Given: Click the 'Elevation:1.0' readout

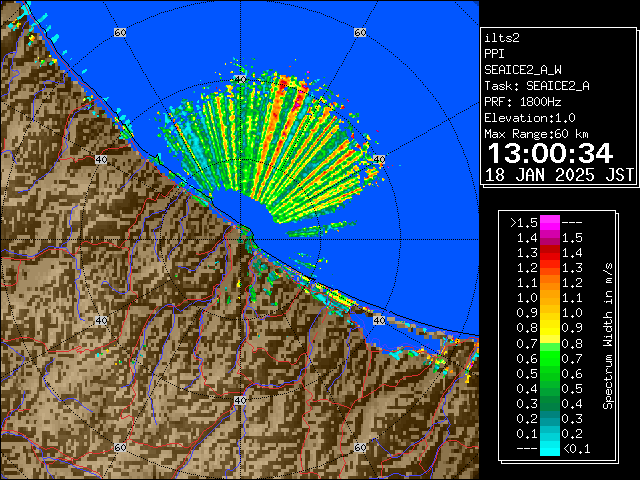Looking at the screenshot, I should coord(530,118).
